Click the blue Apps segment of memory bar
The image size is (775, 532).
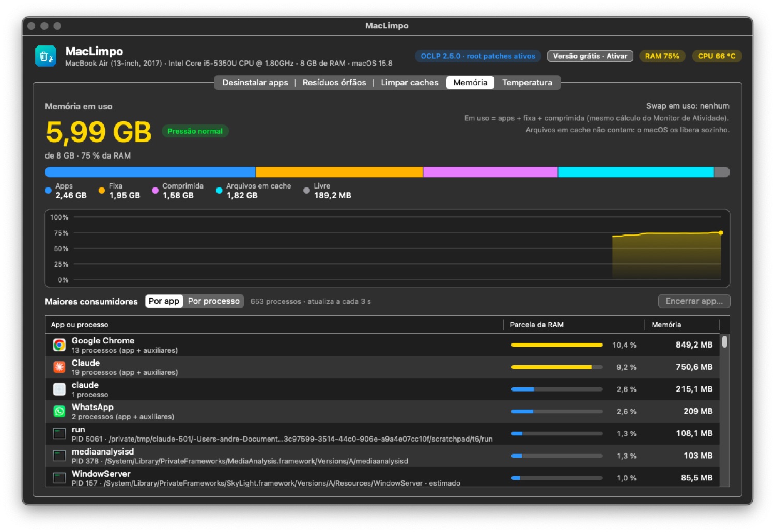pyautogui.click(x=150, y=172)
